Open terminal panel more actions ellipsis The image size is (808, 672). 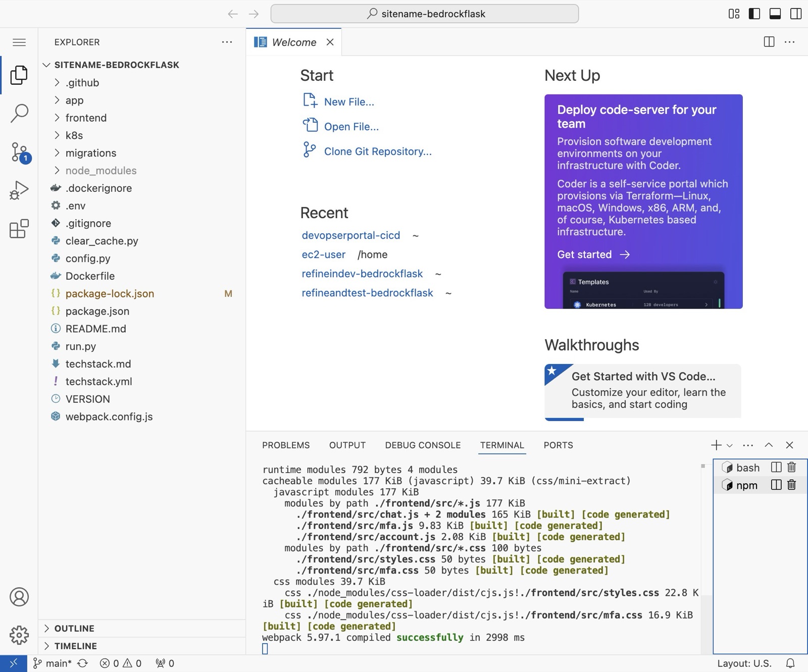[x=748, y=445]
